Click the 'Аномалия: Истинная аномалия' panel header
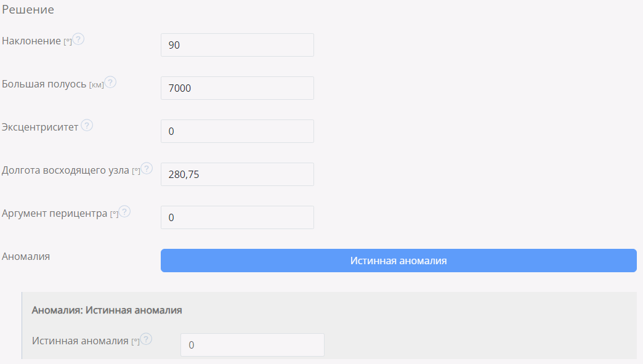Viewport: 643px width, 364px height. (107, 310)
